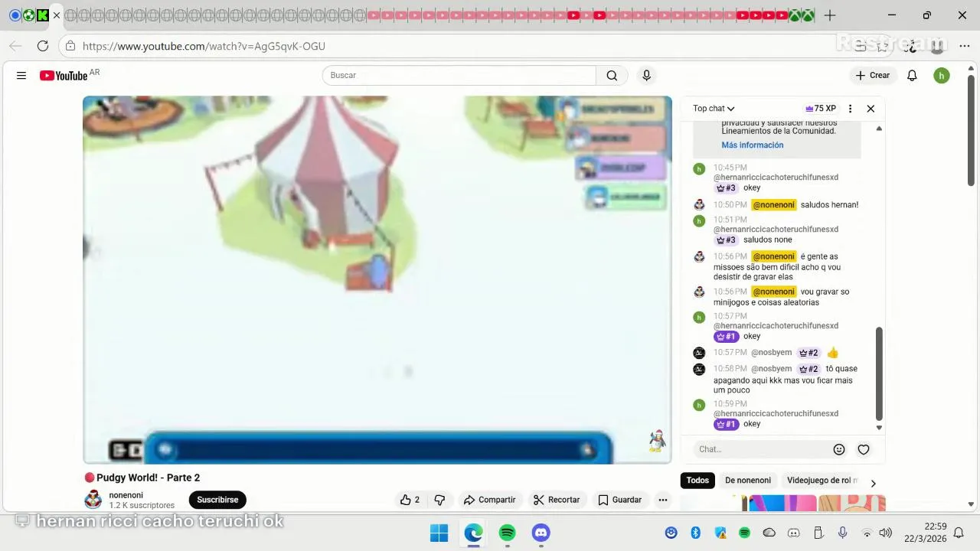Viewport: 980px width, 551px height.
Task: Open Windows notification bell in tray
Action: click(x=959, y=533)
